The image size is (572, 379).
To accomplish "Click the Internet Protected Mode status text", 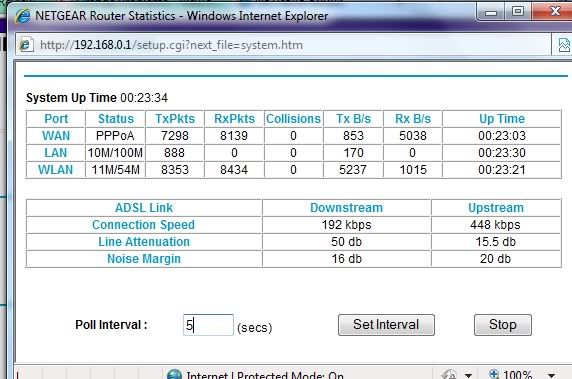I will pos(265,375).
